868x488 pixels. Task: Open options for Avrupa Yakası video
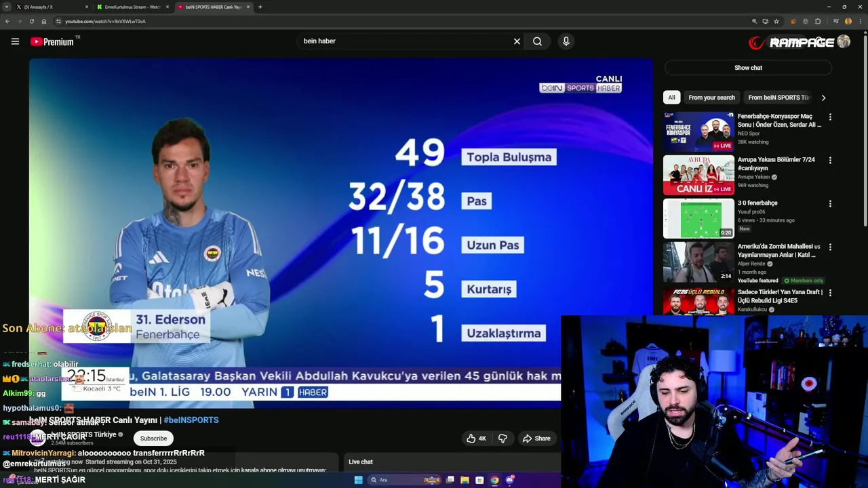(830, 161)
